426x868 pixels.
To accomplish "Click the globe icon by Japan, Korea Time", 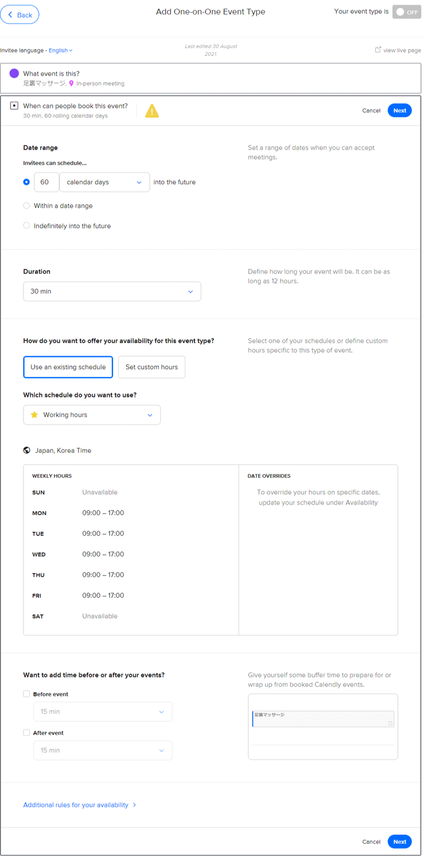I will [x=27, y=450].
